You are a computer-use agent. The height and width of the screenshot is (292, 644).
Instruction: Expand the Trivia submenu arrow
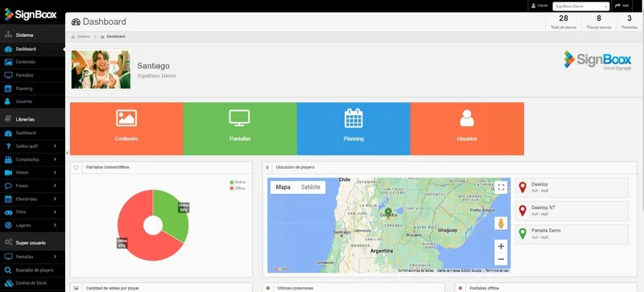point(55,212)
